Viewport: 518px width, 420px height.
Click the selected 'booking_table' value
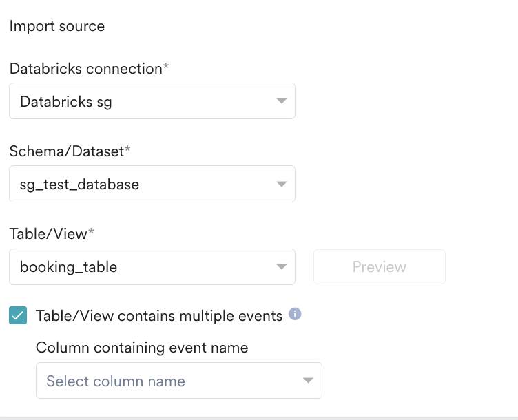tap(69, 267)
